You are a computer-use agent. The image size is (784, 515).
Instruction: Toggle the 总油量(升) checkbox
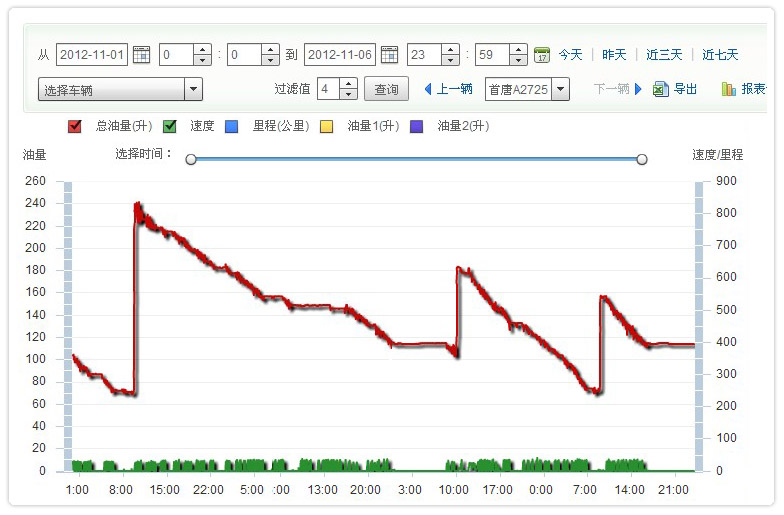coord(74,126)
